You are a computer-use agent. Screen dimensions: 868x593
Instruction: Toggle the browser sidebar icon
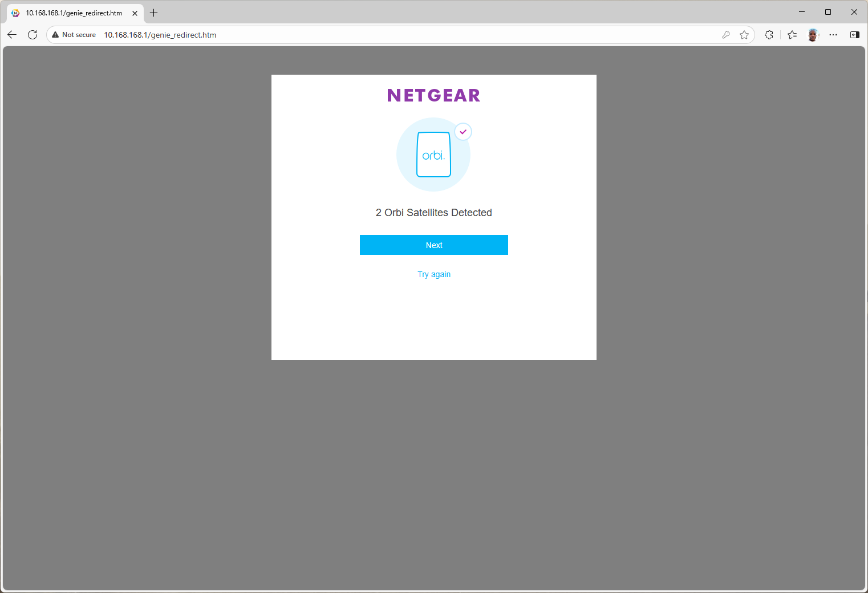tap(854, 35)
